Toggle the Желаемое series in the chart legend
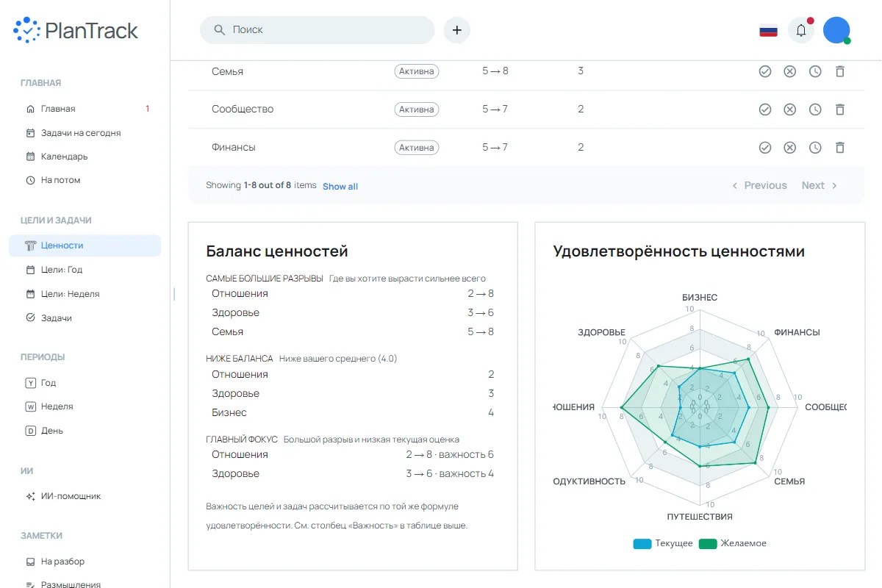The height and width of the screenshot is (588, 882). [x=733, y=544]
